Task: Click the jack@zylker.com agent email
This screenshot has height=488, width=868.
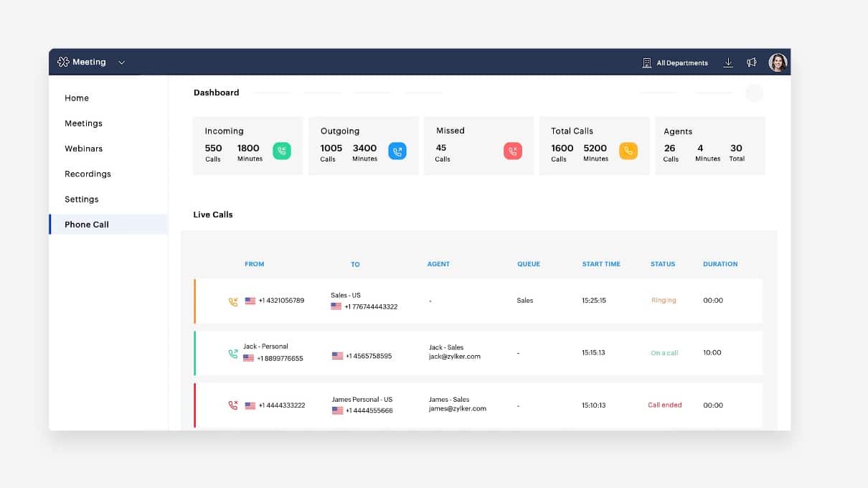Action: [x=455, y=357]
